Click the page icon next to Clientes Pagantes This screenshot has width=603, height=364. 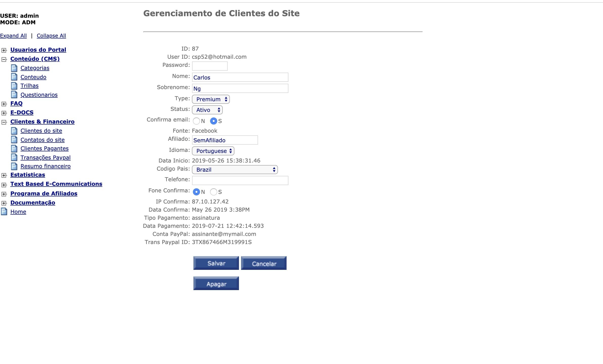tap(14, 149)
